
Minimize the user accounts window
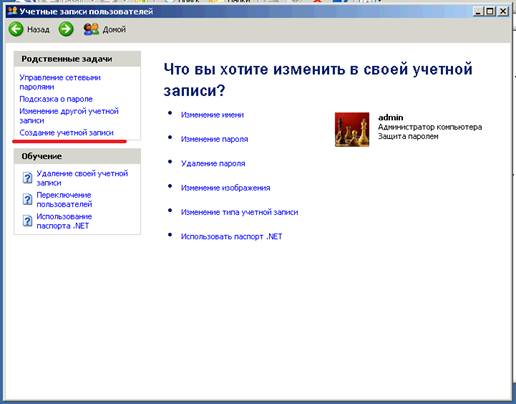478,11
